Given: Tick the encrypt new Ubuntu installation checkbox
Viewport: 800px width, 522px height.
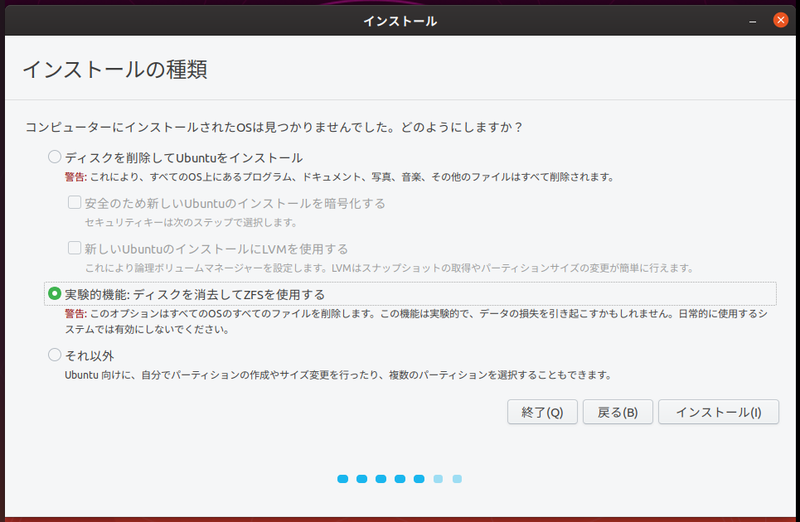Looking at the screenshot, I should [74, 203].
